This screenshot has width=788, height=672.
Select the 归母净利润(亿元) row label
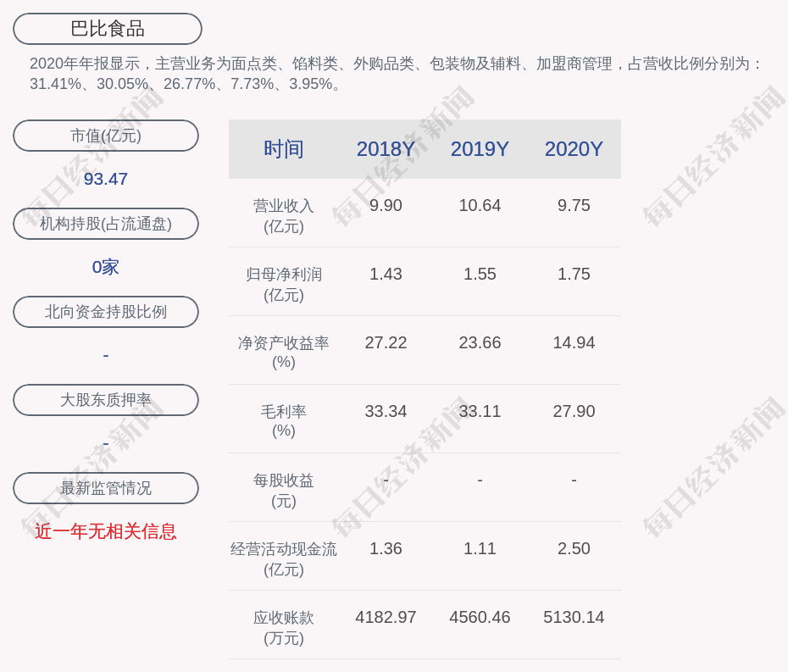283,285
